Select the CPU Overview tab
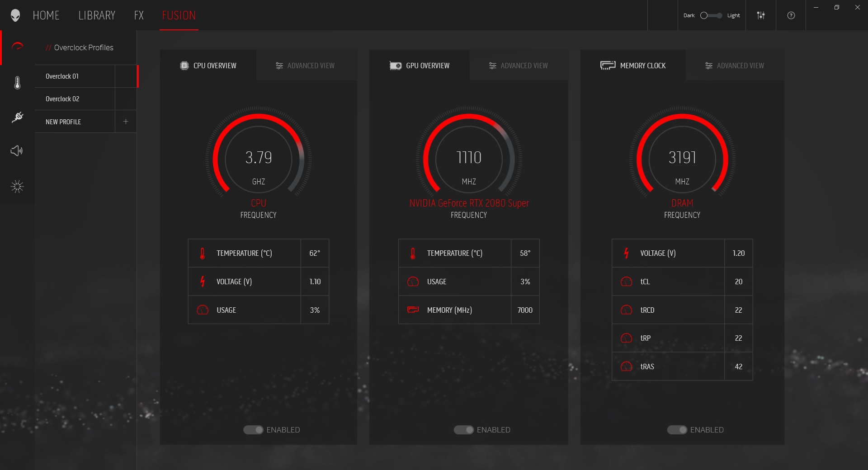 pyautogui.click(x=208, y=66)
